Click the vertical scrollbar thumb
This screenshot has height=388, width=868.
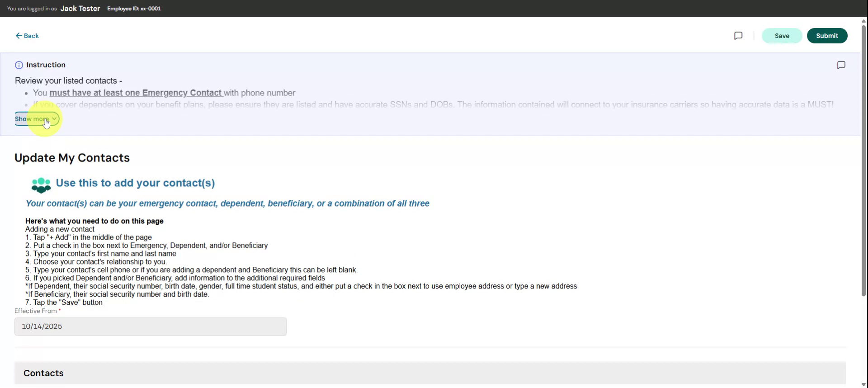pos(863,158)
